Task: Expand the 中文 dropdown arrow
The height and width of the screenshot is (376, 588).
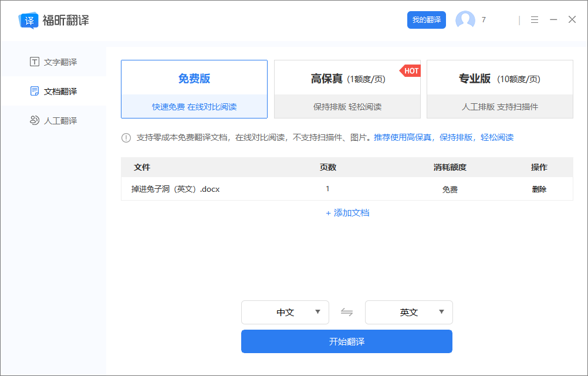Action: pos(319,312)
